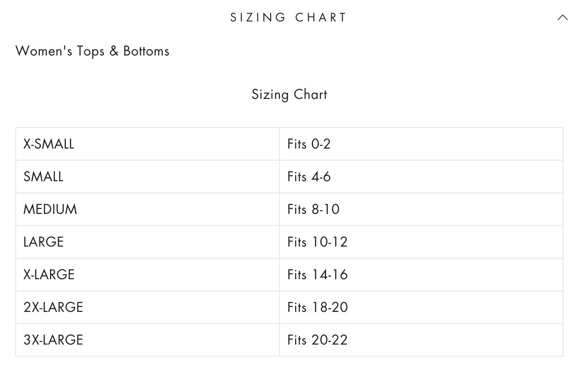Click the "Fits 4-6" cell

point(309,177)
